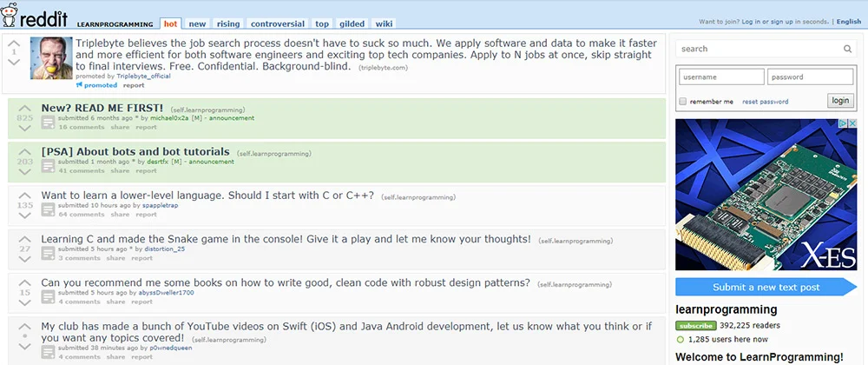The image size is (868, 365).
Task: Switch to the hot tab
Action: coord(170,23)
